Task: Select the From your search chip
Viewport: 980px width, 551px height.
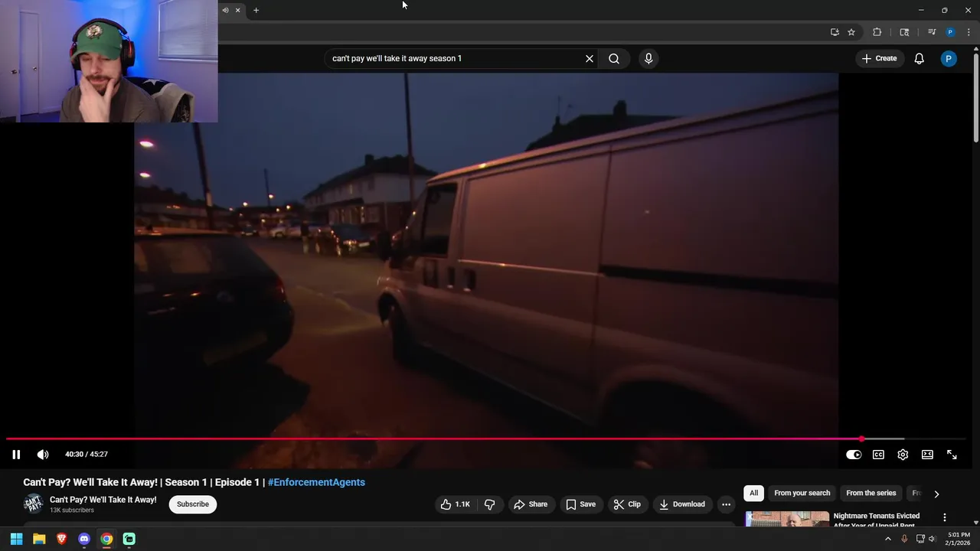Action: click(802, 493)
